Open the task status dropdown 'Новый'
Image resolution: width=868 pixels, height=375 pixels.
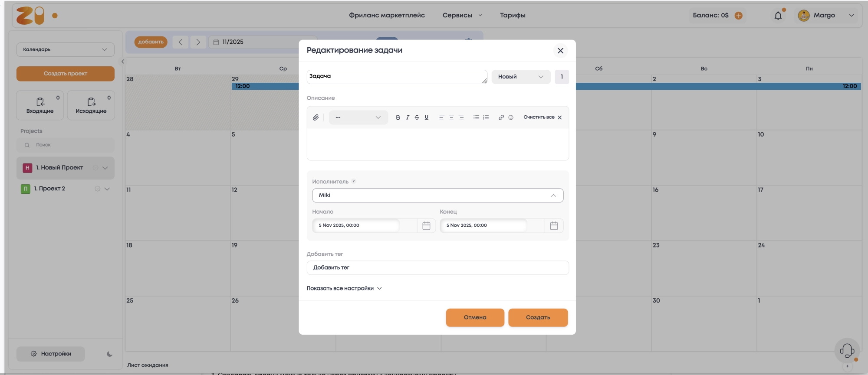[x=520, y=77]
